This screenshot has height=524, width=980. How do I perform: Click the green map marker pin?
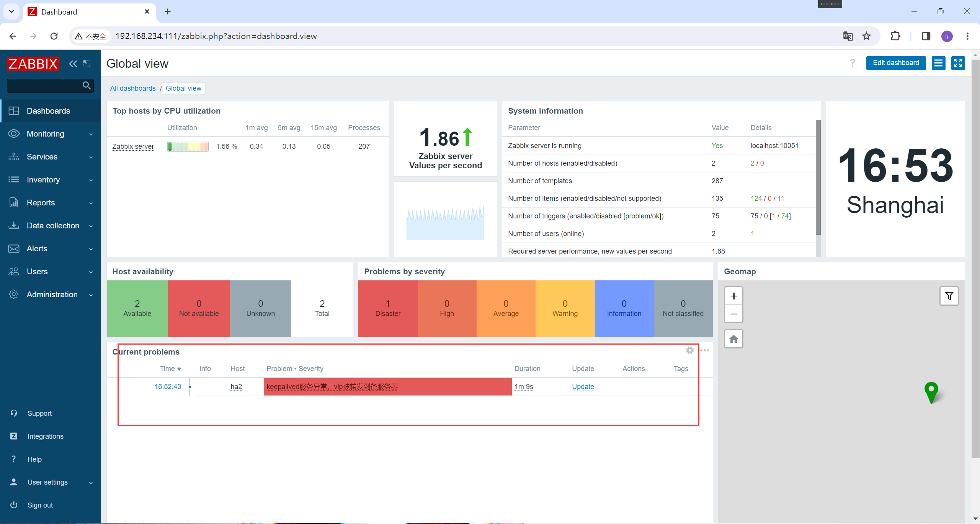pos(931,392)
